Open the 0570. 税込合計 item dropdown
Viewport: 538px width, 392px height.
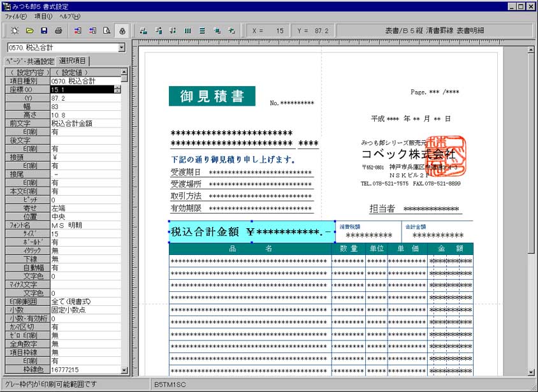[122, 48]
